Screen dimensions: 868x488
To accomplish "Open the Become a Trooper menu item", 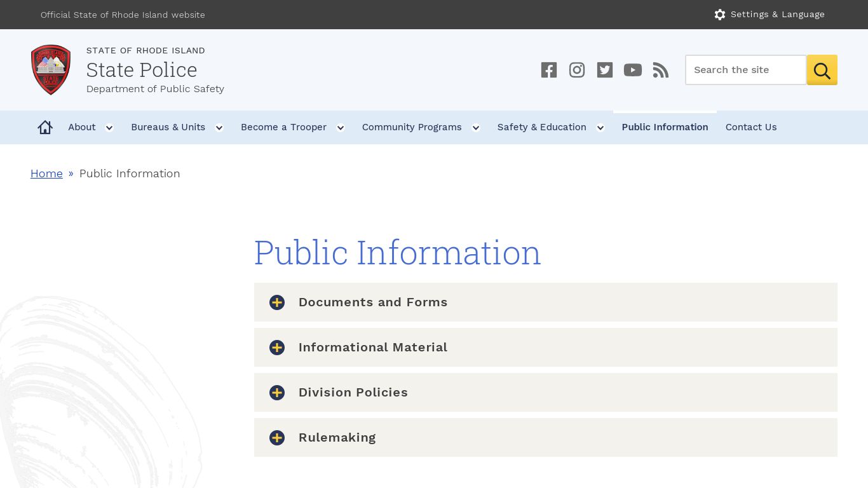I will [283, 127].
